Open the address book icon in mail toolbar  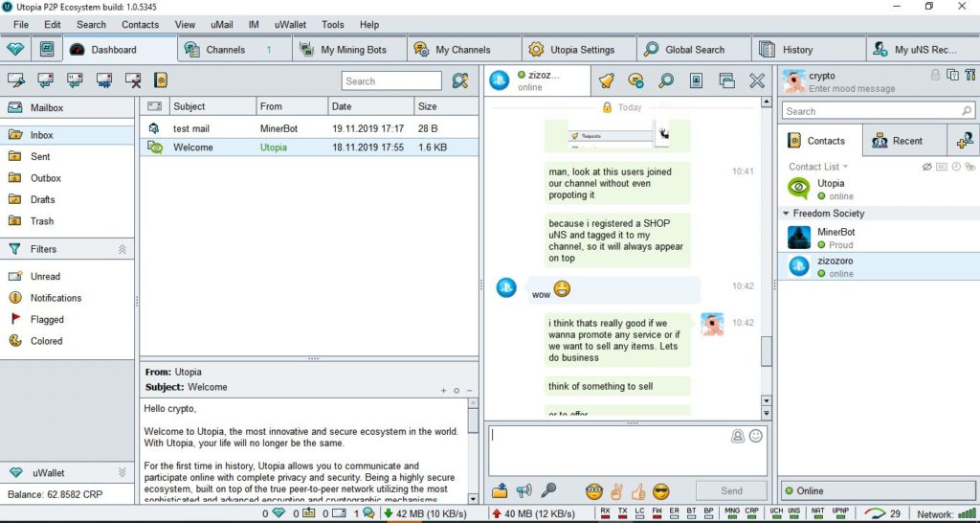coord(161,80)
